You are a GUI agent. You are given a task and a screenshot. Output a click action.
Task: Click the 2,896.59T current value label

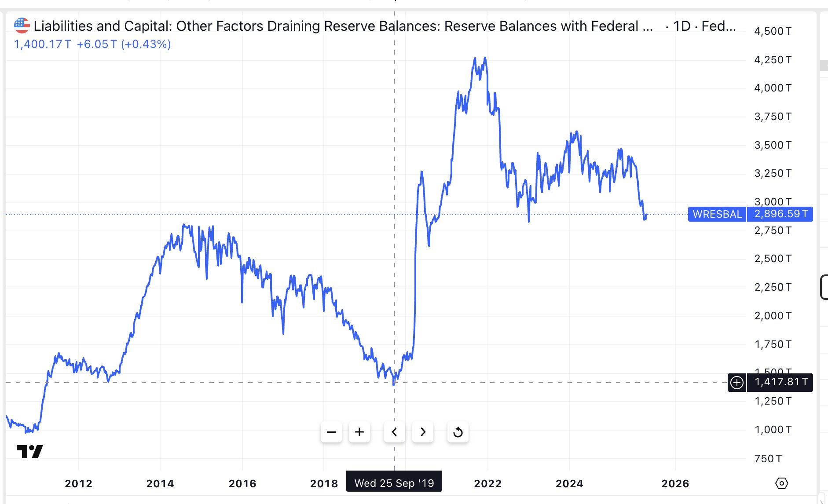[x=780, y=214]
